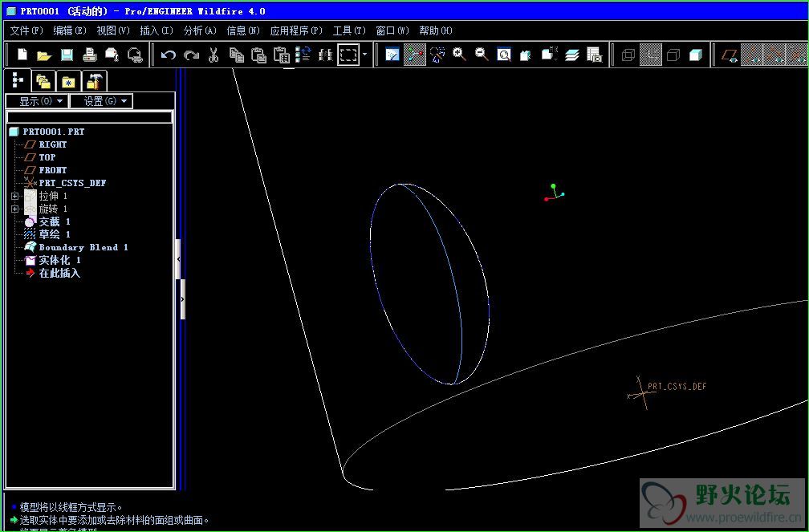Screen dimensions: 809x532
Task: Switch to no hidden display
Action: [673, 55]
